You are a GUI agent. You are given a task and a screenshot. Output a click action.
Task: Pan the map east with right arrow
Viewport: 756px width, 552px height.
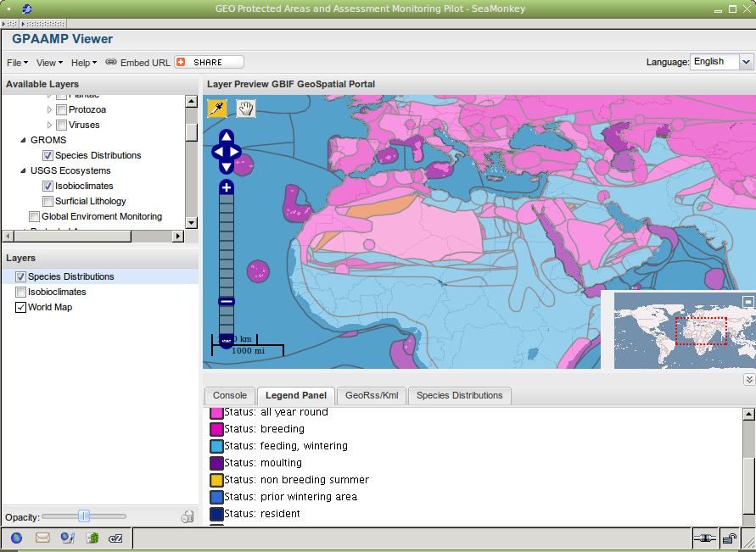pos(235,152)
